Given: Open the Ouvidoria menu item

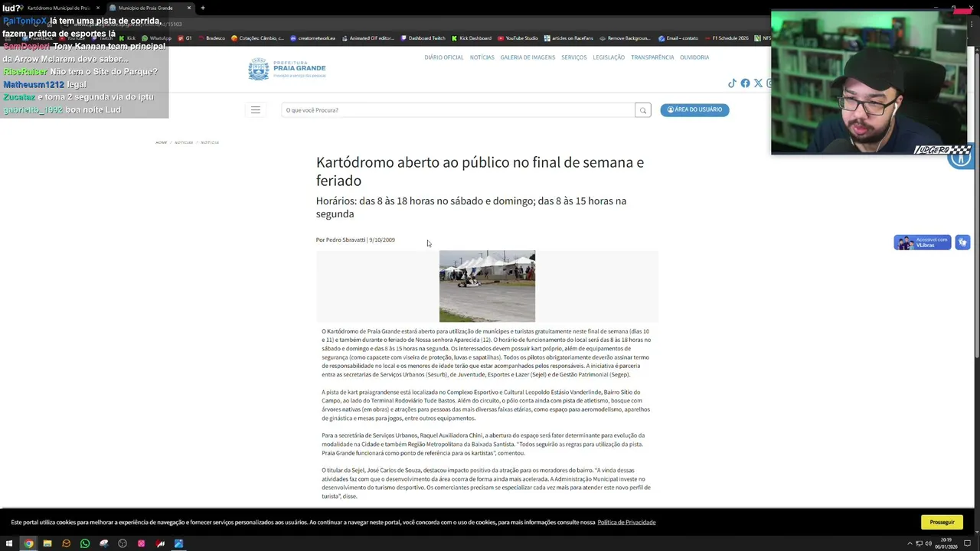Looking at the screenshot, I should coord(694,57).
